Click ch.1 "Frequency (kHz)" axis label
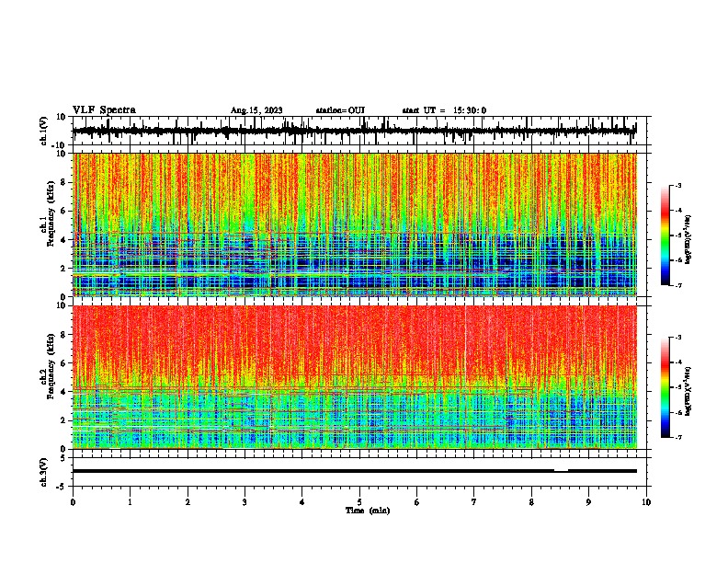 tap(51, 214)
